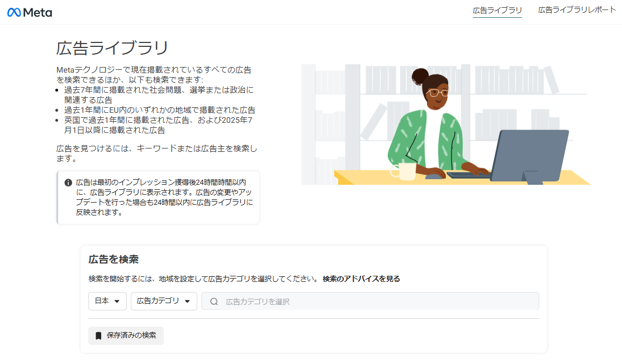Viewport: 622px width, 364px height.
Task: Open the 広告ライブラリレポート tab
Action: pyautogui.click(x=577, y=10)
